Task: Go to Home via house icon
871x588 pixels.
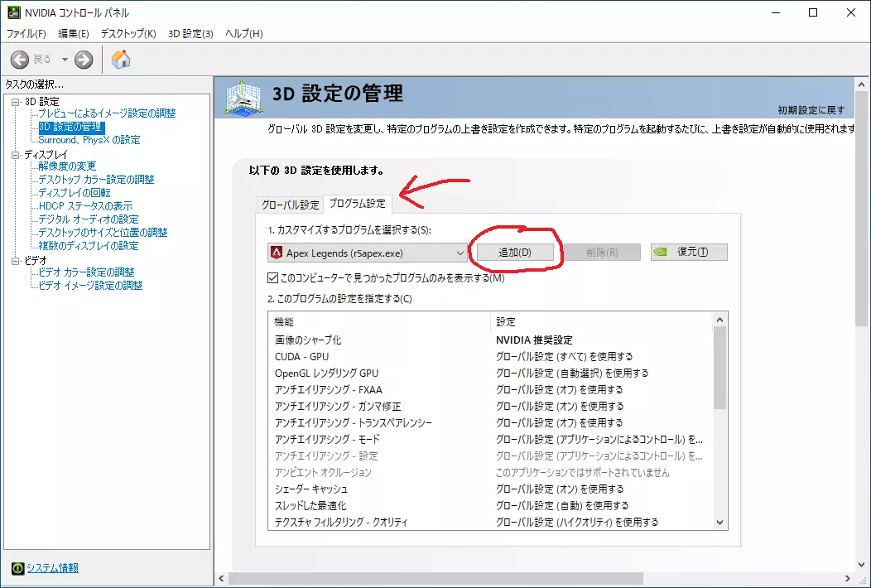Action: pyautogui.click(x=121, y=59)
